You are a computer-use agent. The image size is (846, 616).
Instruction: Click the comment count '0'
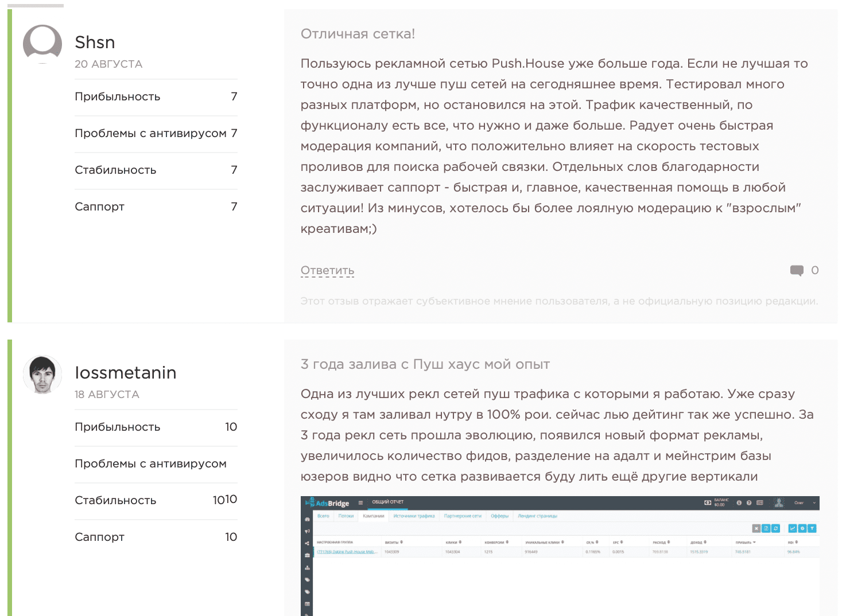click(x=814, y=270)
